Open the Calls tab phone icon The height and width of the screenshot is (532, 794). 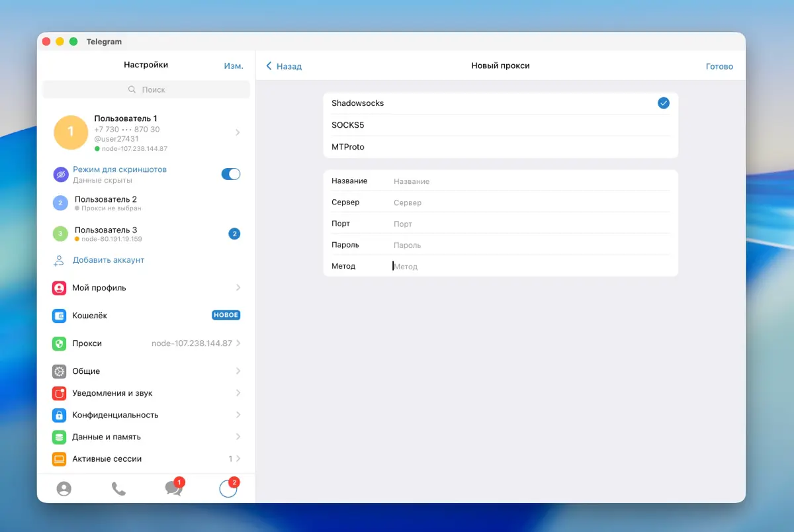tap(118, 489)
